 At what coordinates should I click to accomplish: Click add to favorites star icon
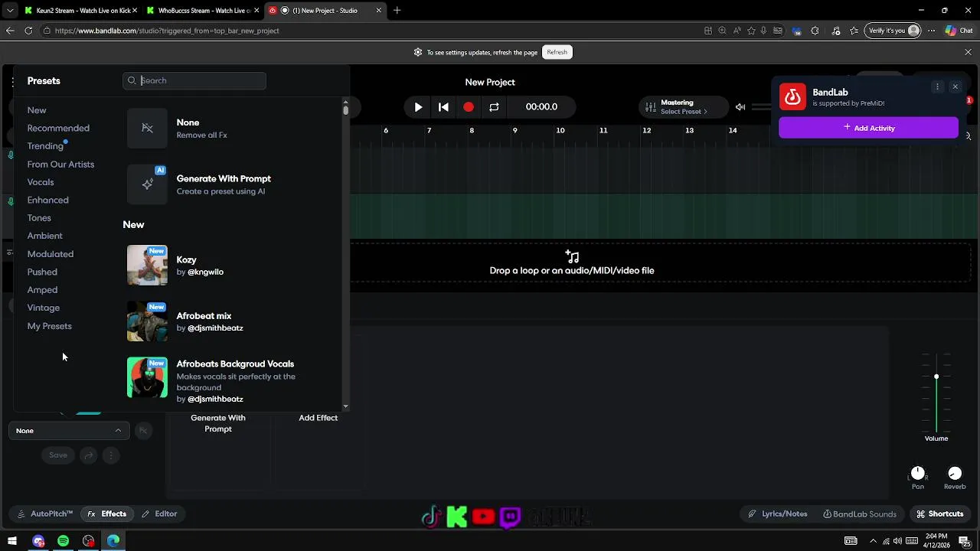pyautogui.click(x=751, y=31)
